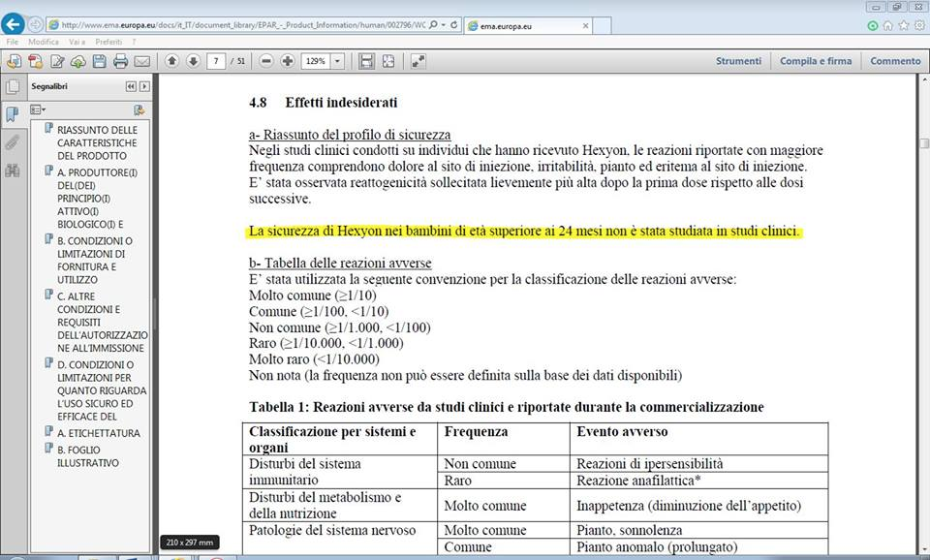The width and height of the screenshot is (930, 560).
Task: Expand the Segnalibri panel with right-arrow button
Action: (x=144, y=86)
